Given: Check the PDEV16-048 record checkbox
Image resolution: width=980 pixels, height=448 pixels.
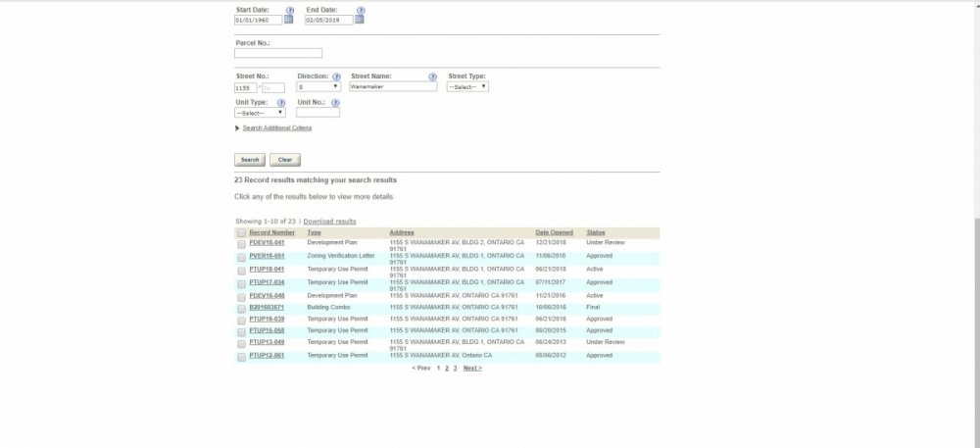Looking at the screenshot, I should (241, 297).
